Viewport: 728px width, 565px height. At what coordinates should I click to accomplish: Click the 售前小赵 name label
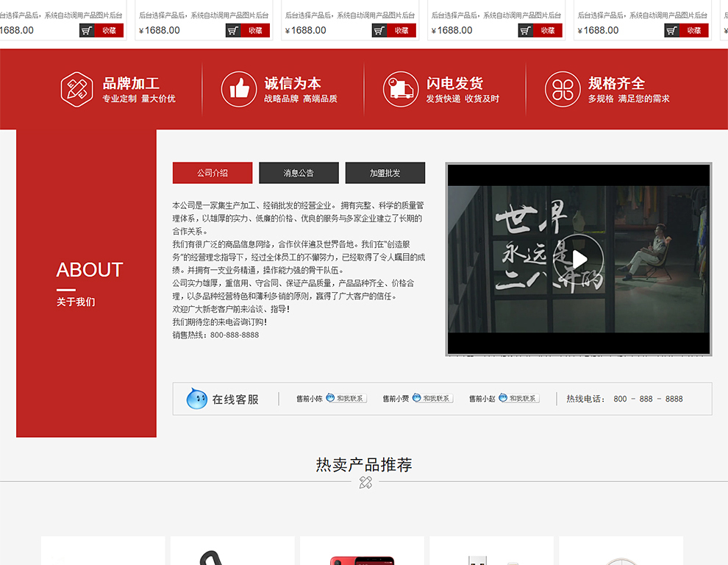click(482, 399)
